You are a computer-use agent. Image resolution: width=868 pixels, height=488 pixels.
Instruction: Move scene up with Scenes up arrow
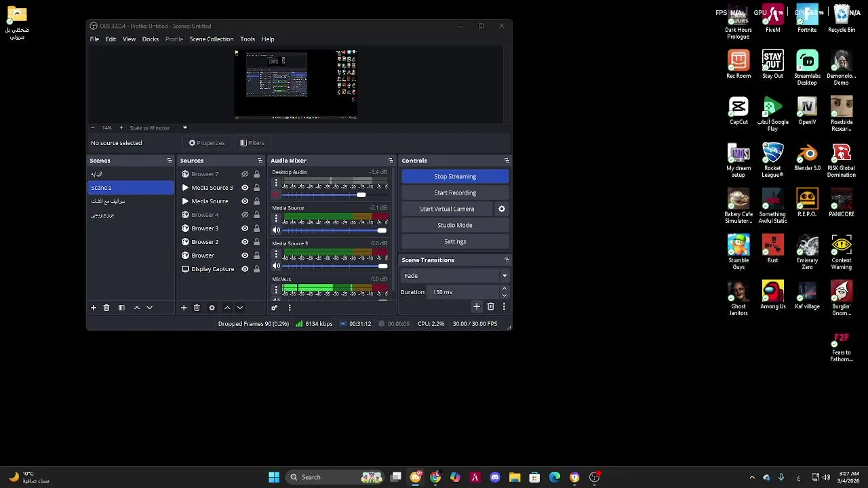(x=137, y=308)
